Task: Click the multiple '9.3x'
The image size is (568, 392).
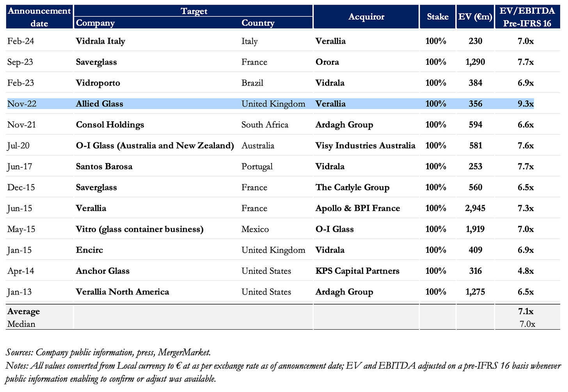Action: tap(526, 104)
